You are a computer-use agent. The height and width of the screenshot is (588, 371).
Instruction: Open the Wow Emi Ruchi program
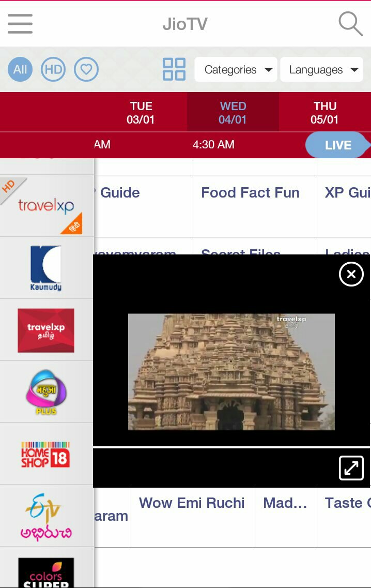193,517
